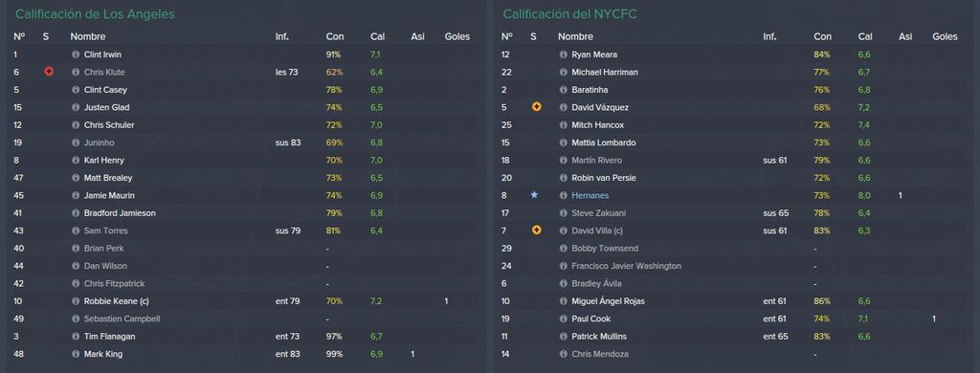The image size is (980, 373).
Task: Click the info icon next to Robbie Keane
Action: [x=76, y=301]
